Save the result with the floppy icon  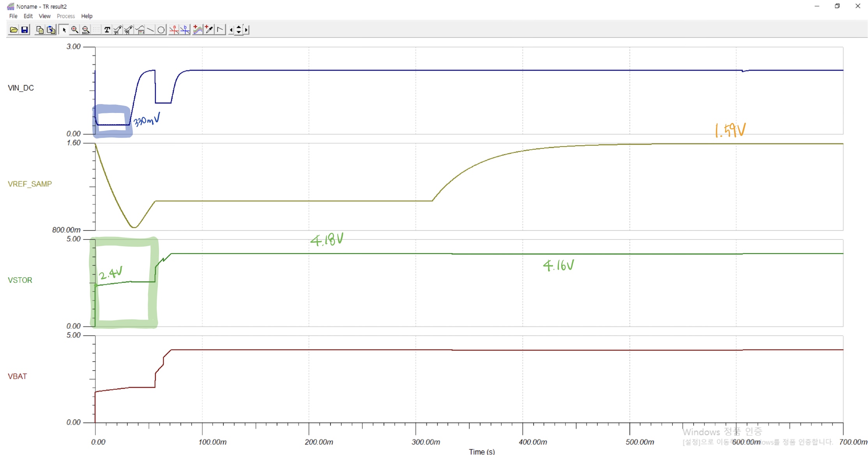[25, 30]
